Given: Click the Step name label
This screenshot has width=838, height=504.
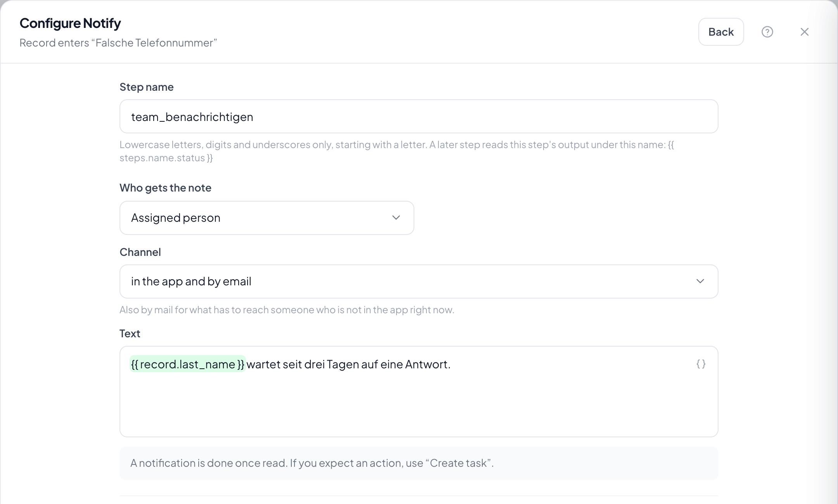Looking at the screenshot, I should pos(146,87).
